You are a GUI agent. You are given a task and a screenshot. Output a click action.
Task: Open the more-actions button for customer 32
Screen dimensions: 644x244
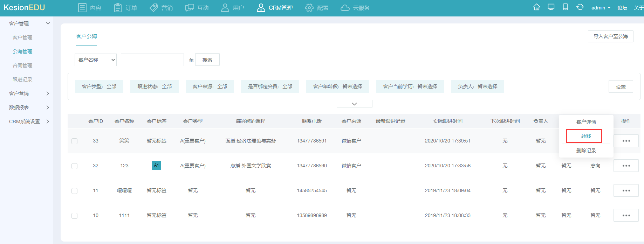tap(626, 166)
